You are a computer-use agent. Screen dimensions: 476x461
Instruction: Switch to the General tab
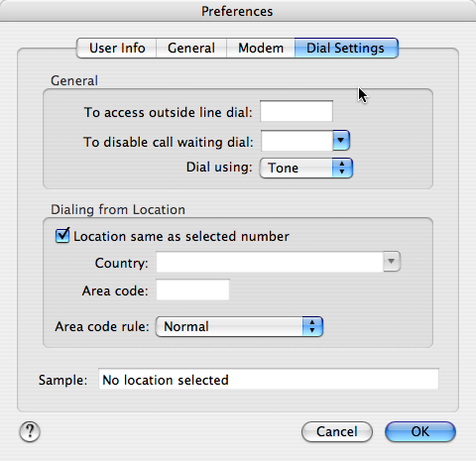click(x=191, y=48)
